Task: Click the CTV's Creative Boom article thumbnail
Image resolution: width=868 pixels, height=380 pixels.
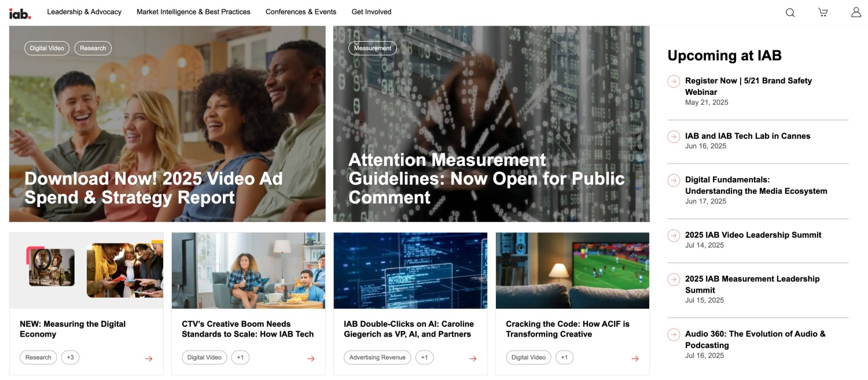Action: pos(248,271)
